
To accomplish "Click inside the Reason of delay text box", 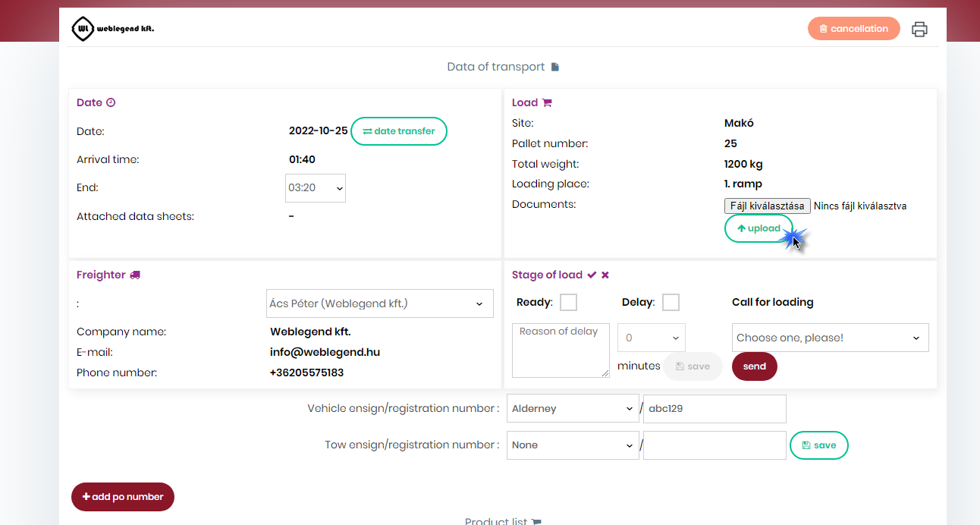I will point(561,350).
